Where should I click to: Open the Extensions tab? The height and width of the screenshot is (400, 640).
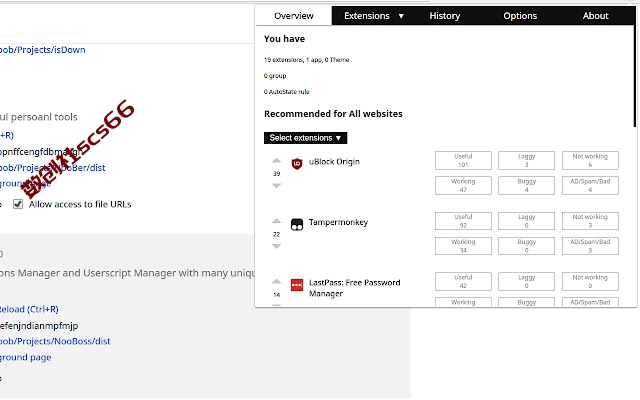367,16
